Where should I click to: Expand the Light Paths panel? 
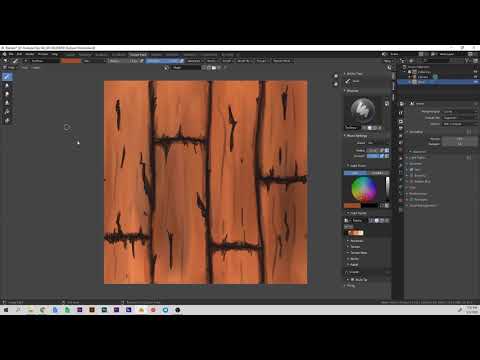[416, 157]
